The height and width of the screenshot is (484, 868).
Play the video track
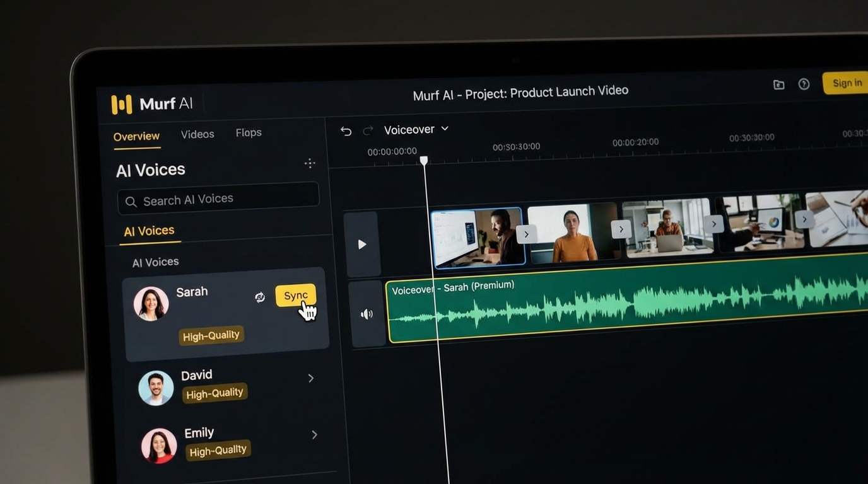tap(361, 244)
